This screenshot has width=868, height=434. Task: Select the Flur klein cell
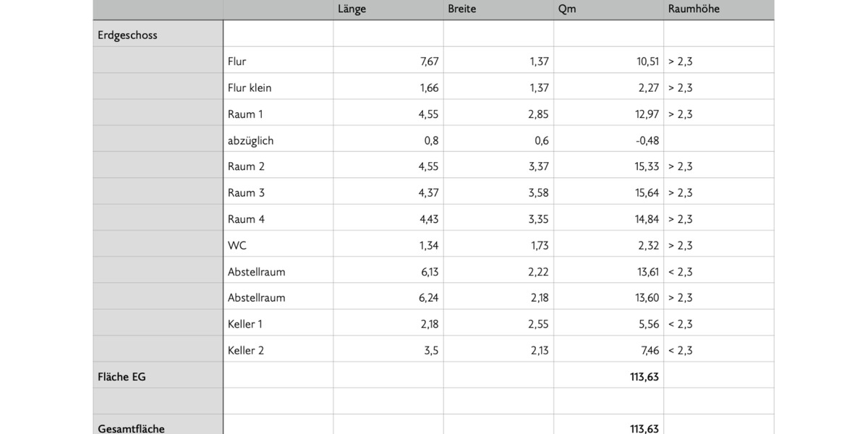(278, 88)
